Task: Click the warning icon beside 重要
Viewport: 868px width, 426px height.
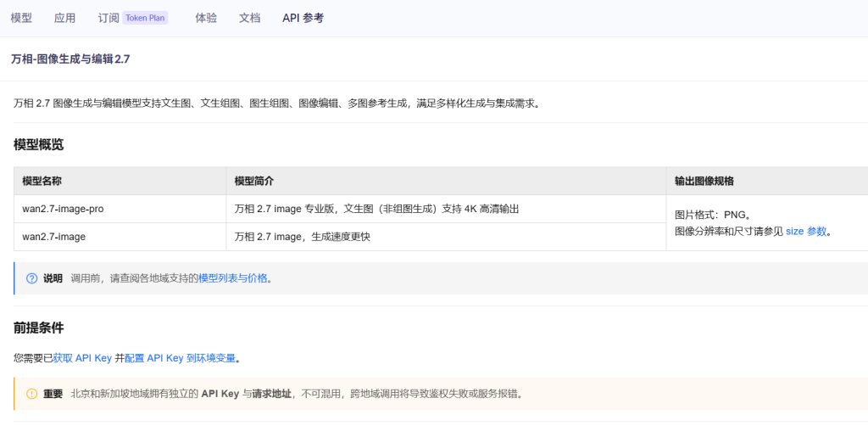Action: pos(32,394)
